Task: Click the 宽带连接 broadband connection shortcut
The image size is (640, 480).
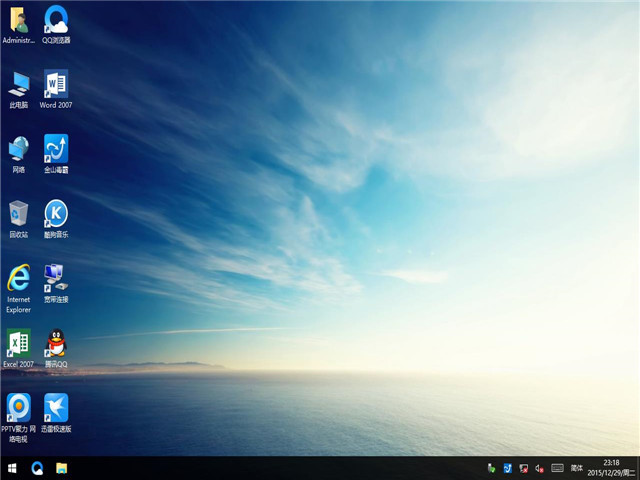Action: [56, 277]
